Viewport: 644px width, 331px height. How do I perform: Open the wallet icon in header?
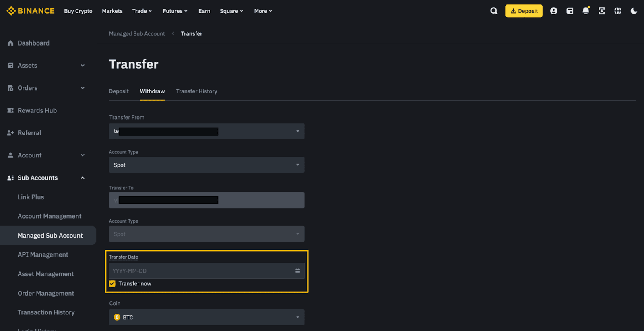(x=570, y=11)
